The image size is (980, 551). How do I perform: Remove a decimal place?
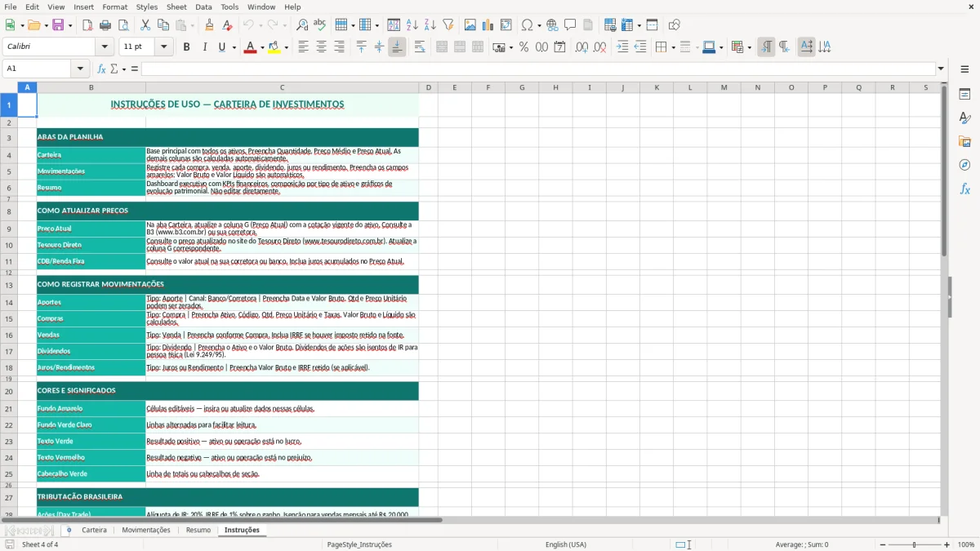point(599,47)
